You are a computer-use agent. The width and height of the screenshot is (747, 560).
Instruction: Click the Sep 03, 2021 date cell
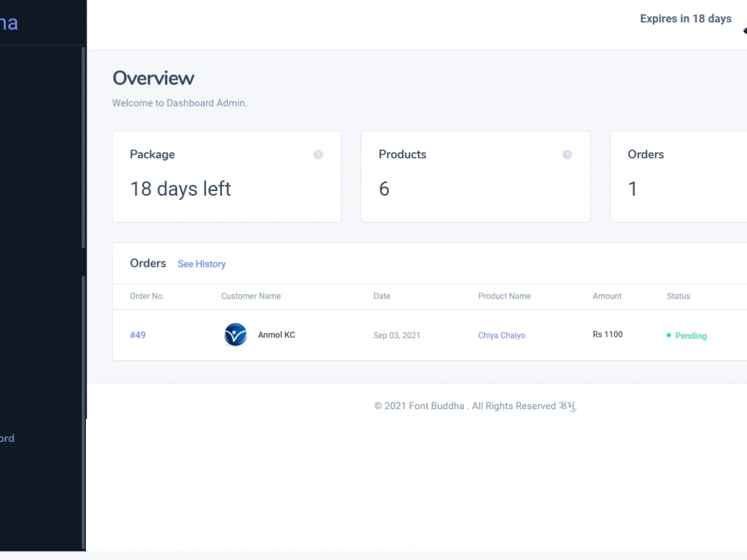click(397, 335)
